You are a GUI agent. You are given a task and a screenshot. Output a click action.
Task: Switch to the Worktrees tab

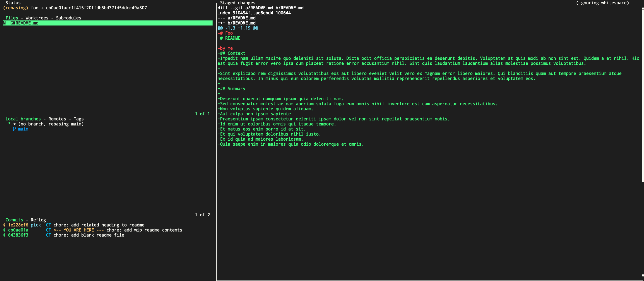[37, 18]
